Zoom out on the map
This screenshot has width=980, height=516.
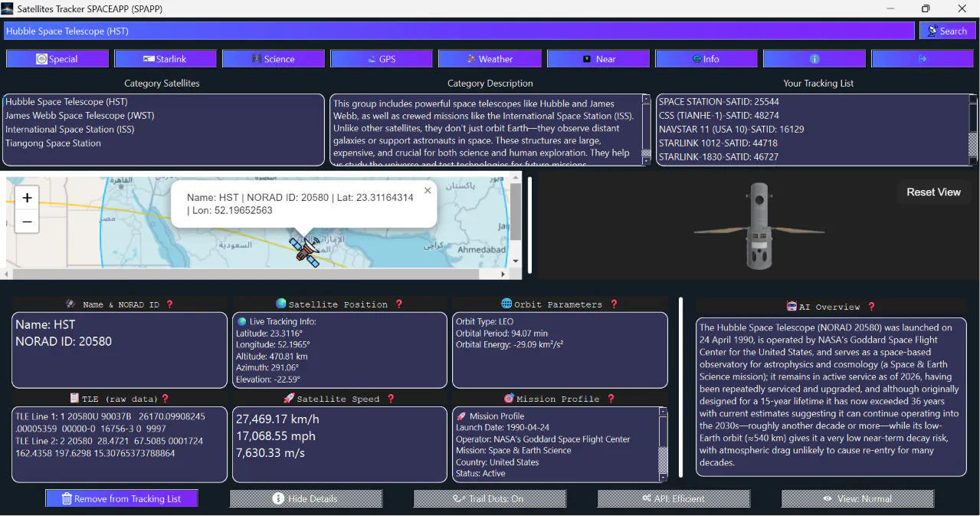click(x=27, y=222)
